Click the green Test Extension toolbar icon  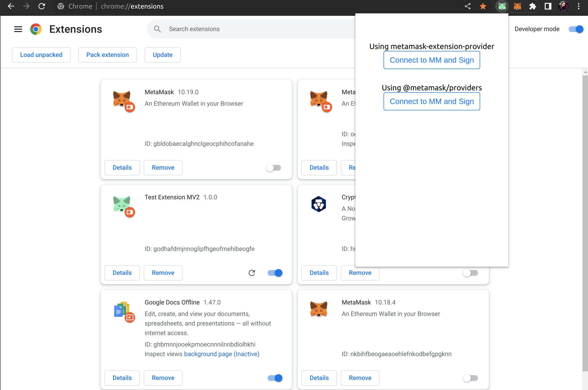click(x=502, y=6)
